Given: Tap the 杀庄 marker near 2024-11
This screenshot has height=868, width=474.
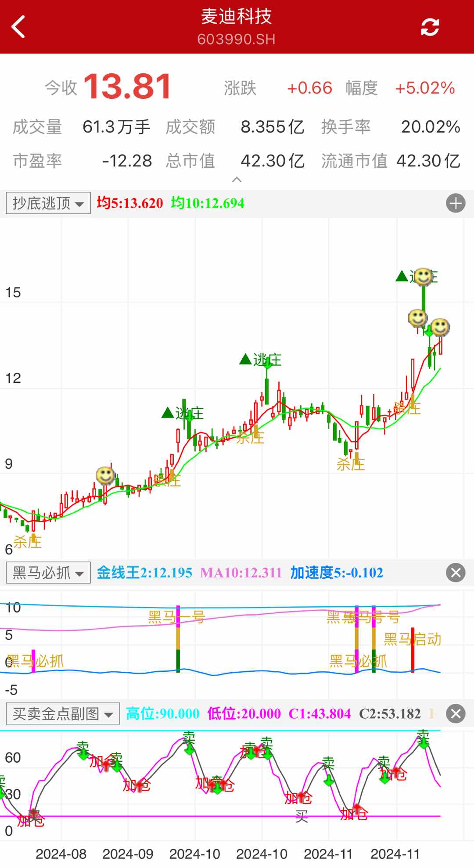Looking at the screenshot, I should 351,464.
